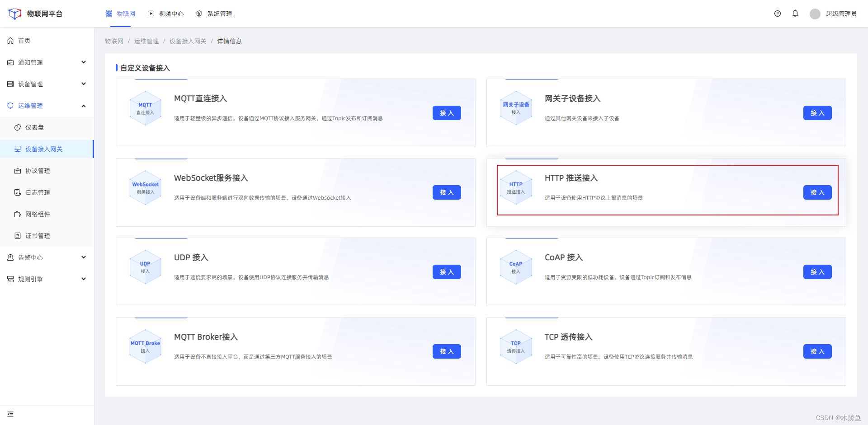This screenshot has width=868, height=425.
Task: Switch to the 系统管理 top tab
Action: click(x=214, y=14)
